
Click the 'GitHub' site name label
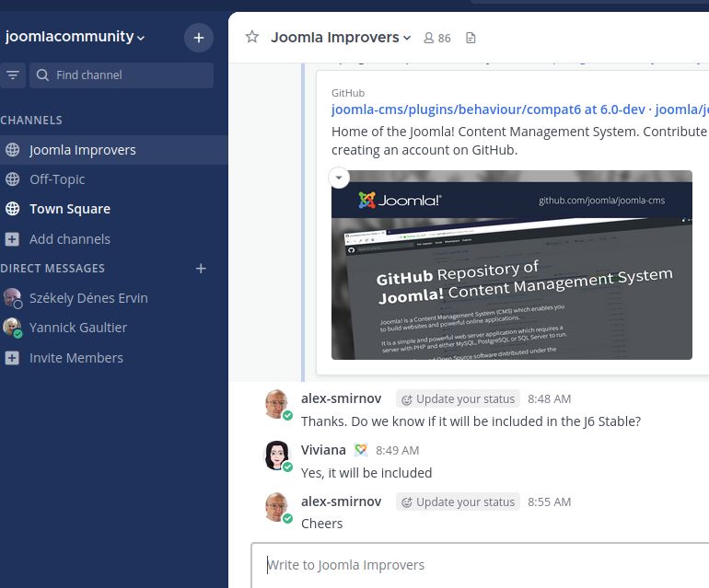[348, 93]
